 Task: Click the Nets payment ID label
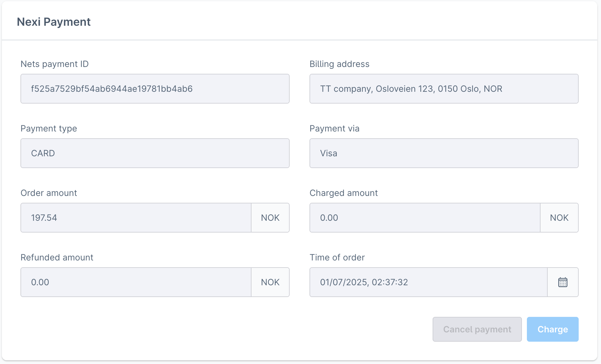coord(55,64)
